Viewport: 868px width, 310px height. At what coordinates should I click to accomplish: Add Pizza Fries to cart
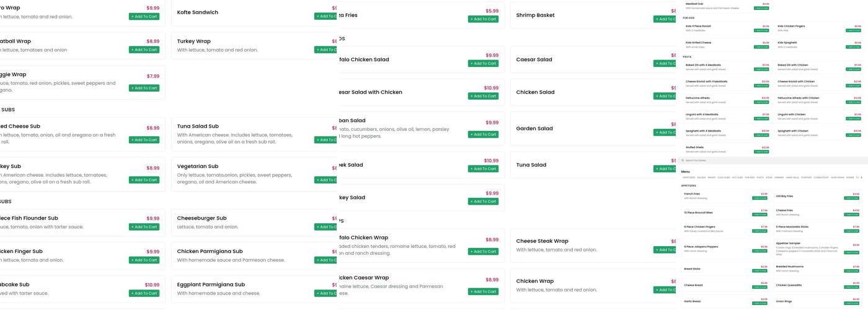point(483,19)
